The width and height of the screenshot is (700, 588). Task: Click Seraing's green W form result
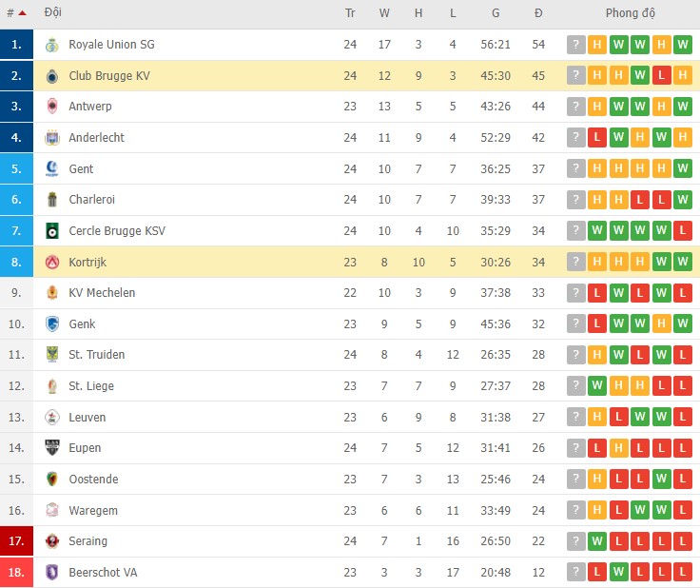pos(597,541)
